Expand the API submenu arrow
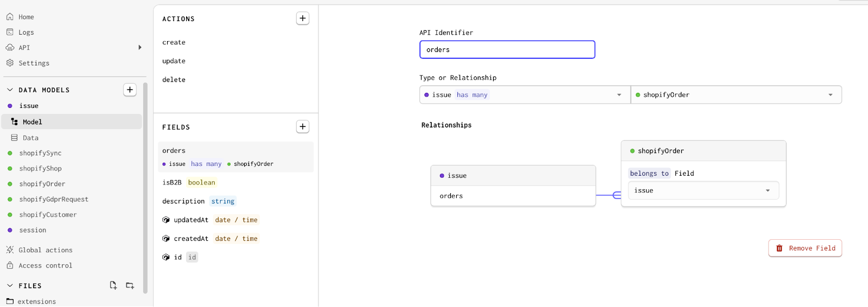Screen dimensions: 868x307 (x=140, y=48)
